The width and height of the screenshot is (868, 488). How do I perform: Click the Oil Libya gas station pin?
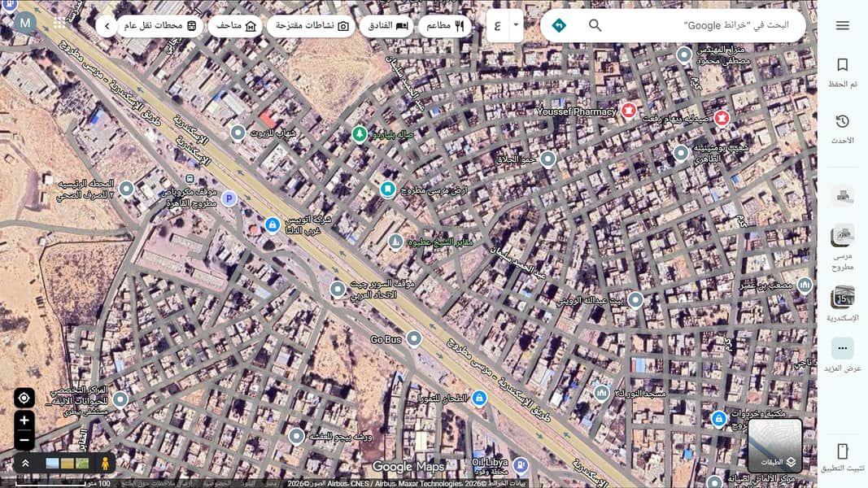(521, 464)
